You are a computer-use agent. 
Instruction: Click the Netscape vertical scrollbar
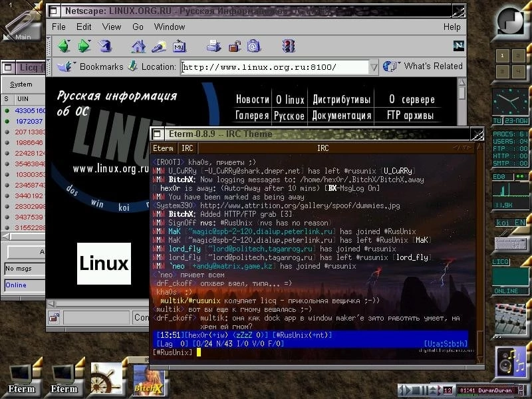pos(462,101)
